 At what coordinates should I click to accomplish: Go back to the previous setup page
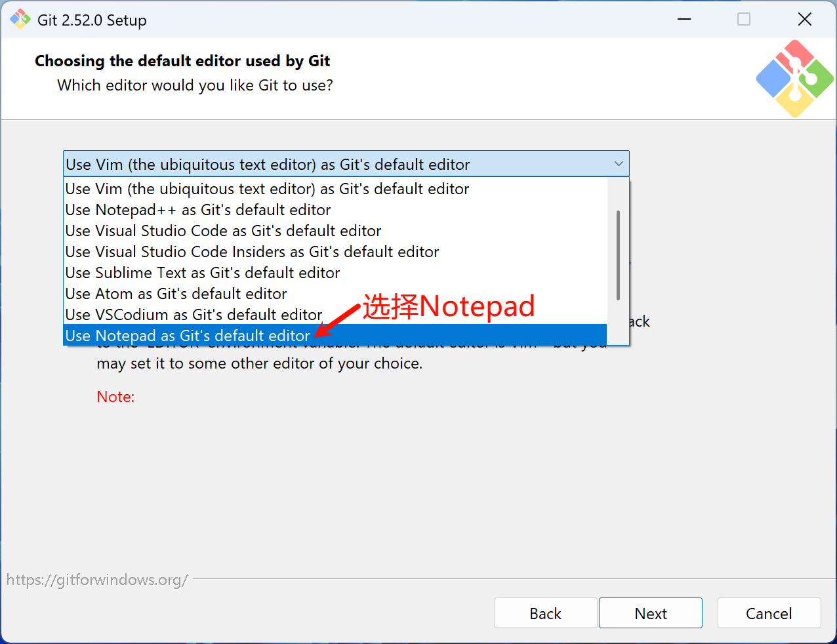coord(545,613)
